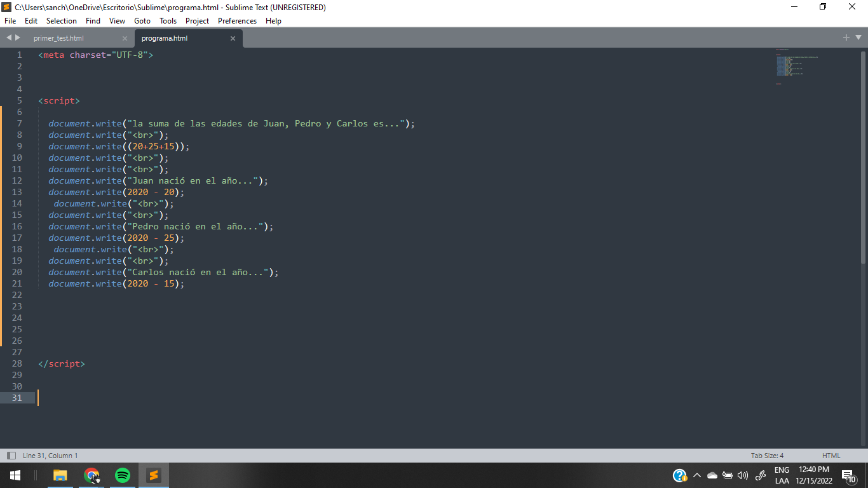Screen dimensions: 868x488
Task: Open the Get Help tray icon
Action: (x=680, y=475)
